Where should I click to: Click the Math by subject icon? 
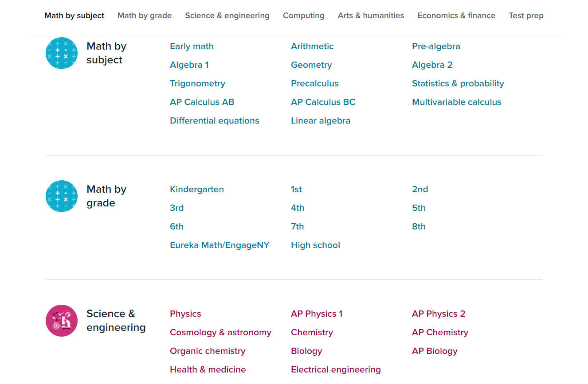62,53
